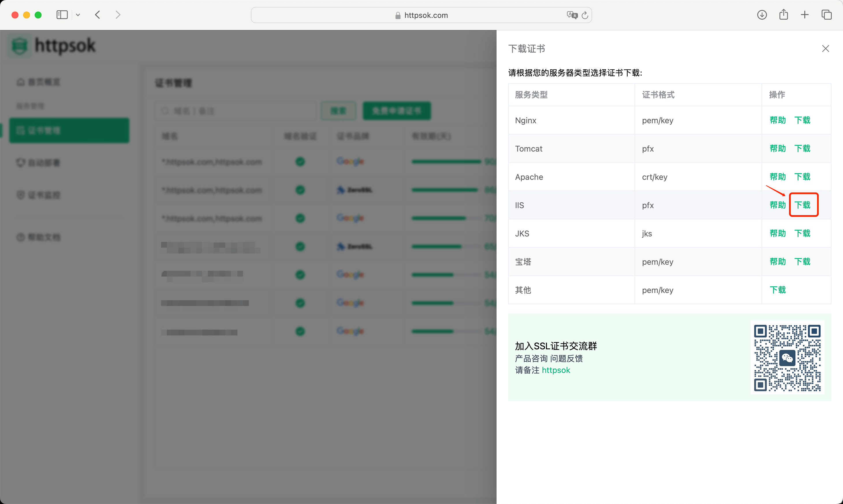Image resolution: width=843 pixels, height=504 pixels.
Task: Click 下载 in the 其他 row
Action: point(777,290)
